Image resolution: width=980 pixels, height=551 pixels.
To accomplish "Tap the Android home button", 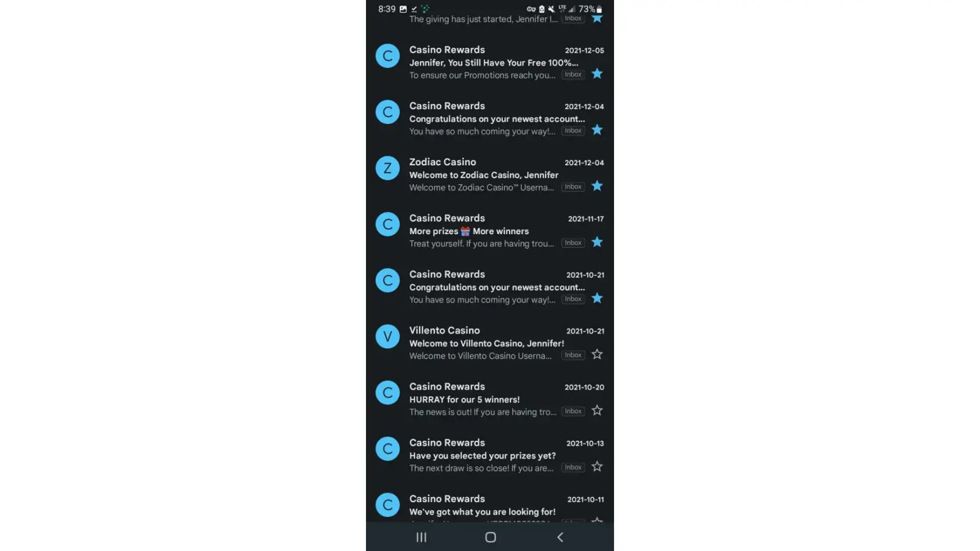I will point(491,537).
